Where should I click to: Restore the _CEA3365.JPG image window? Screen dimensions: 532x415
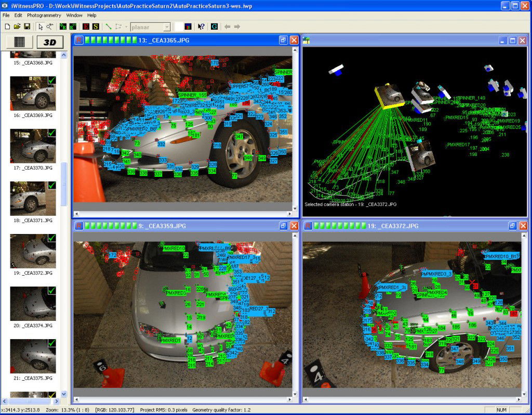coord(283,40)
